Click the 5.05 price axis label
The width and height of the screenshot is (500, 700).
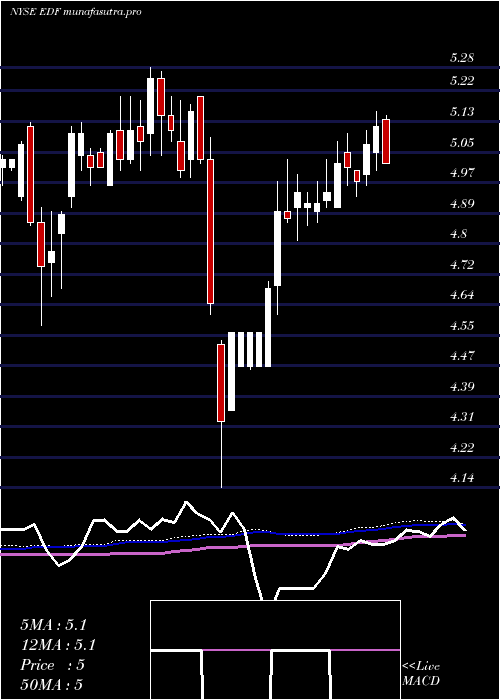pyautogui.click(x=462, y=143)
